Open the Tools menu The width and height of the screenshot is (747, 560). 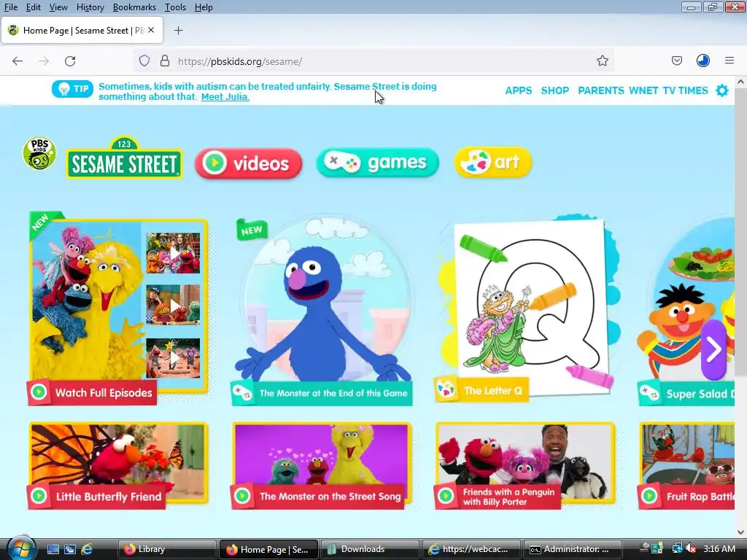click(x=175, y=7)
